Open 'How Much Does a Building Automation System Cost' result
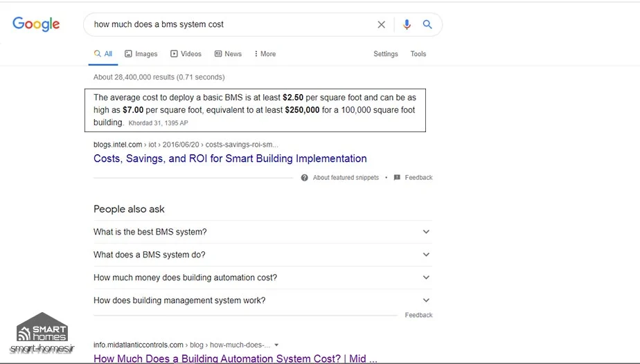The width and height of the screenshot is (640, 364). point(235,358)
